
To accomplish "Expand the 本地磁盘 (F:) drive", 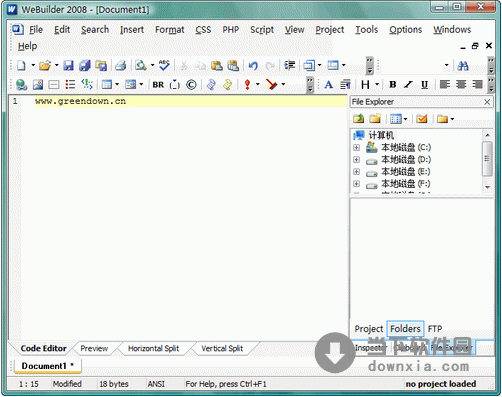I will click(x=356, y=184).
